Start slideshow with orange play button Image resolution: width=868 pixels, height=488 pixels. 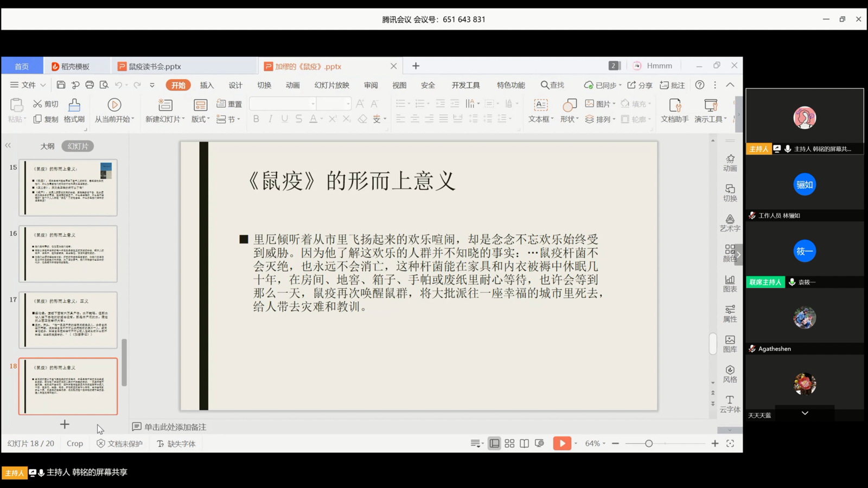click(x=561, y=444)
